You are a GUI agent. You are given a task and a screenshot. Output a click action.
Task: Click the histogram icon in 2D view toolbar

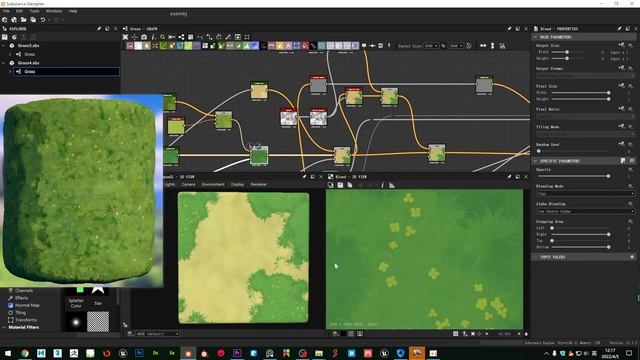(391, 185)
